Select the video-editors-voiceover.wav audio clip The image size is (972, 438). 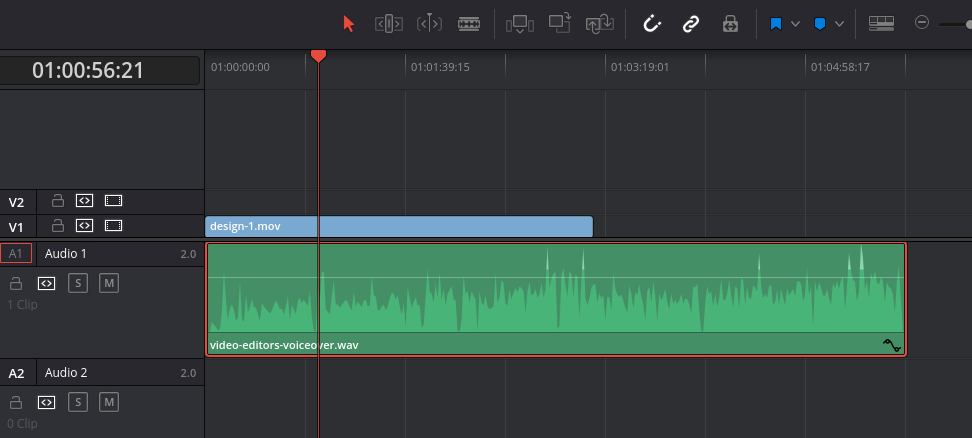pyautogui.click(x=556, y=299)
